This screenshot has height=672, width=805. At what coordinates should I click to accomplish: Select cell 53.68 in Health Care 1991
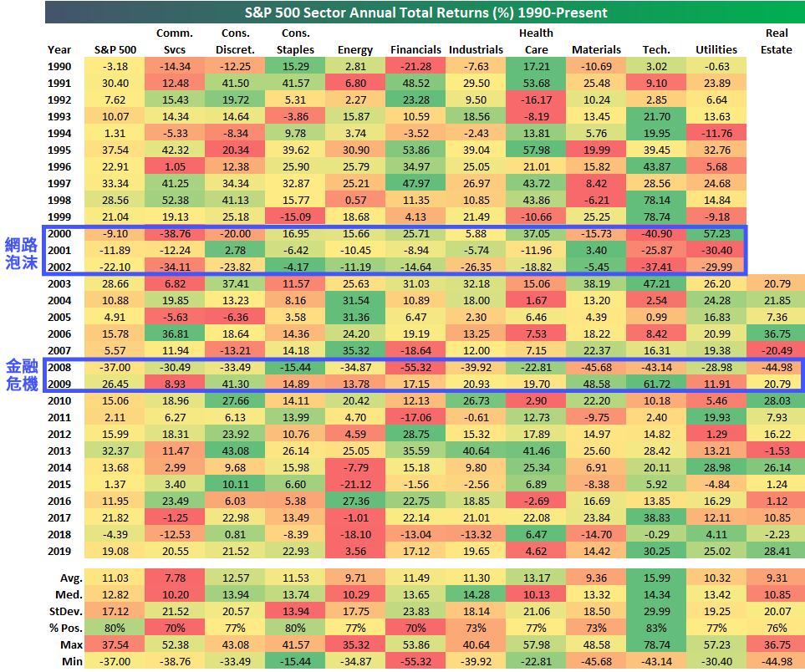coord(536,84)
